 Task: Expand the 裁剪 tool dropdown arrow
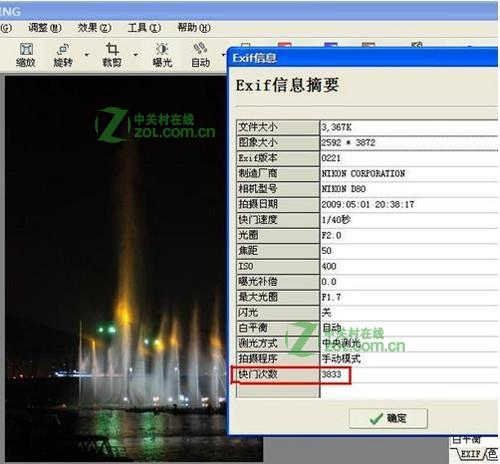pos(136,54)
